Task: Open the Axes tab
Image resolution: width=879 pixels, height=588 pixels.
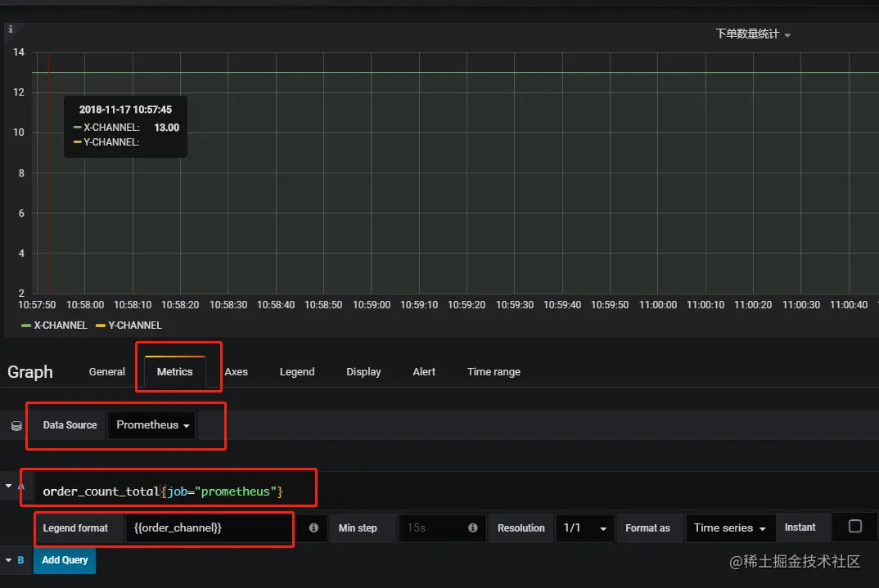Action: point(236,372)
